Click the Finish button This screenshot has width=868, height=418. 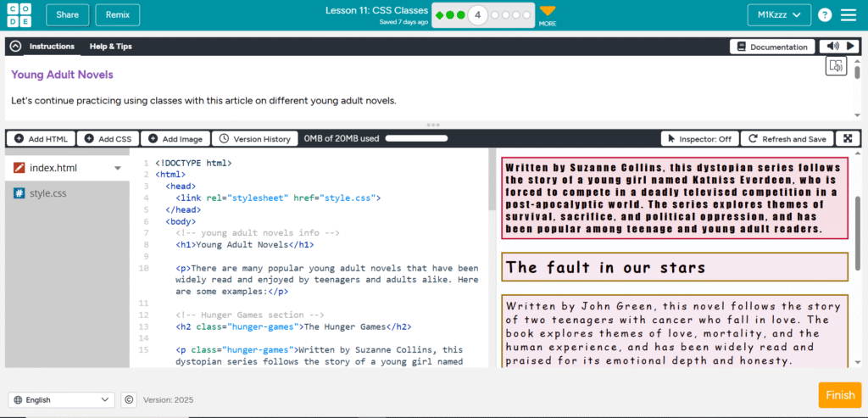tap(839, 395)
